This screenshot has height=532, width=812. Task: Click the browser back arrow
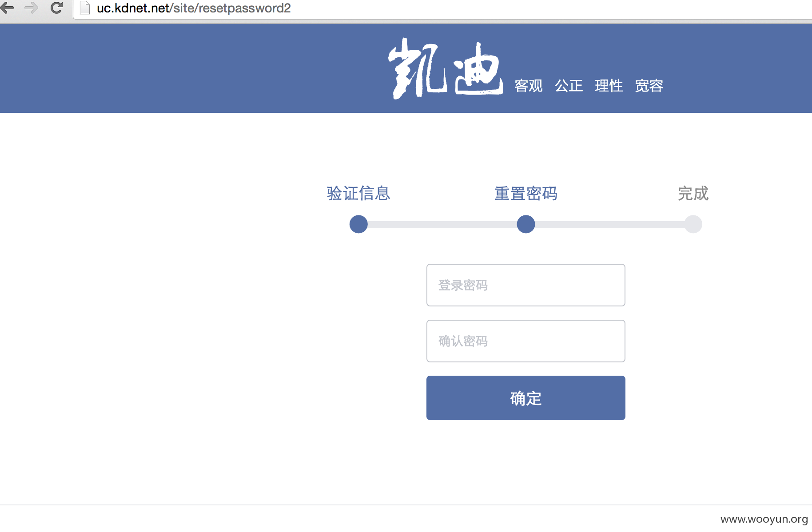point(8,8)
